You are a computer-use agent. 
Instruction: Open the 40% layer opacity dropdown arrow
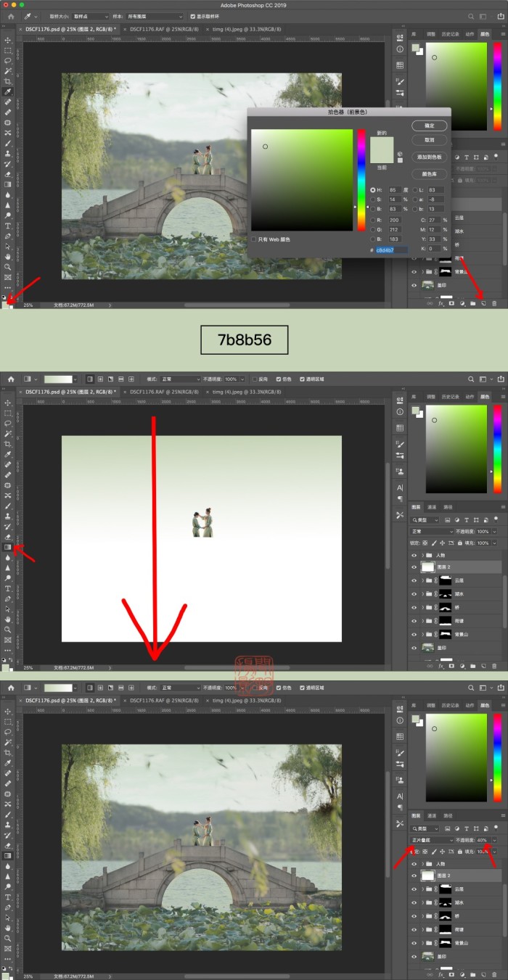point(494,839)
